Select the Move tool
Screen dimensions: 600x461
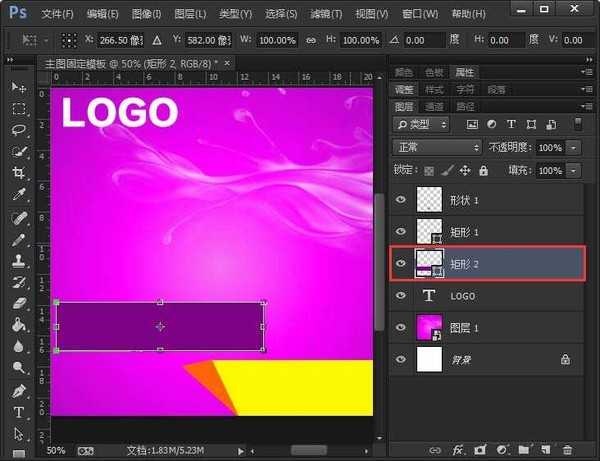point(18,89)
